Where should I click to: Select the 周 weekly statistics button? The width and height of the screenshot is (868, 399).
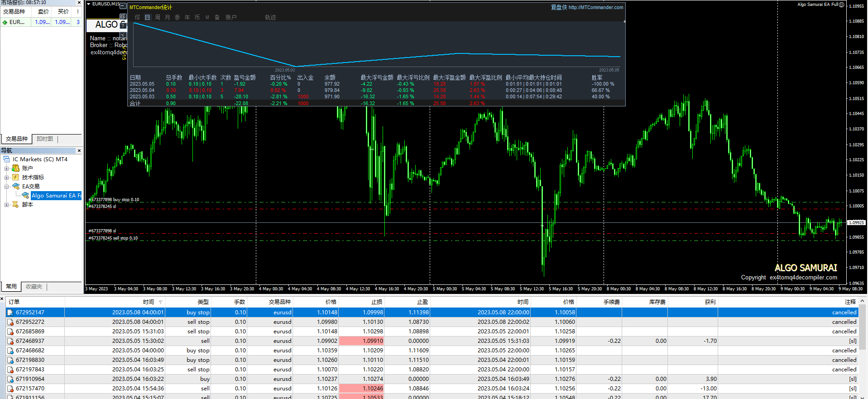coord(158,17)
